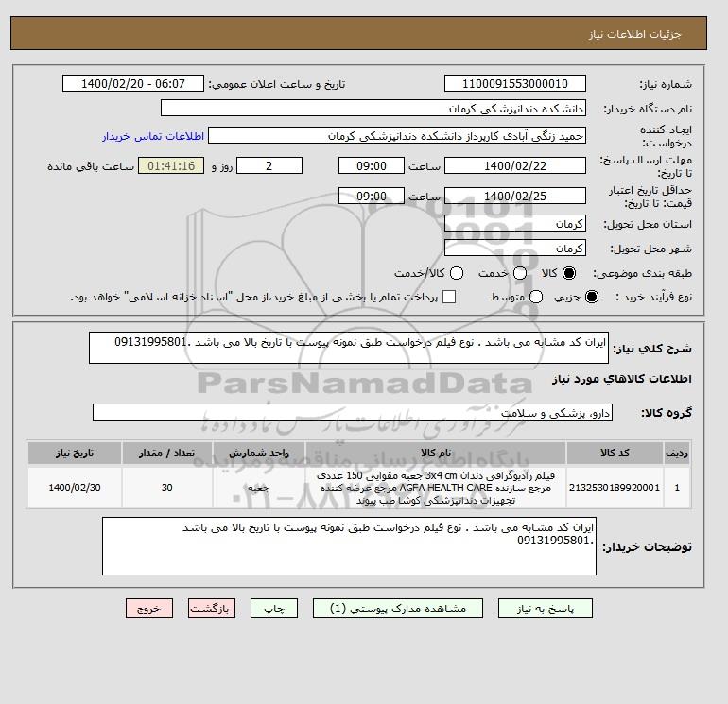Click the ردیف column header
Screen dimensions: 728x704
[x=677, y=453]
